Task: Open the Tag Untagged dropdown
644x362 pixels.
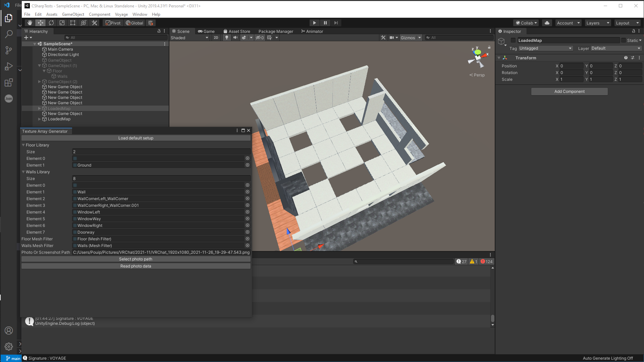Action: pos(545,48)
